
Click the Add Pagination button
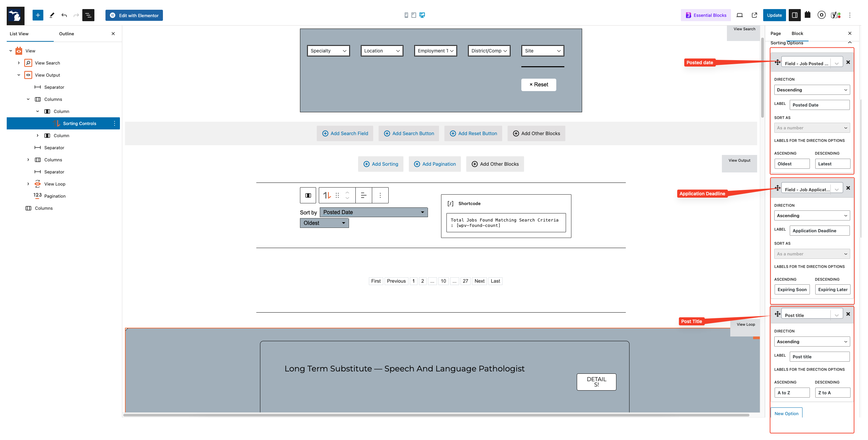(434, 164)
